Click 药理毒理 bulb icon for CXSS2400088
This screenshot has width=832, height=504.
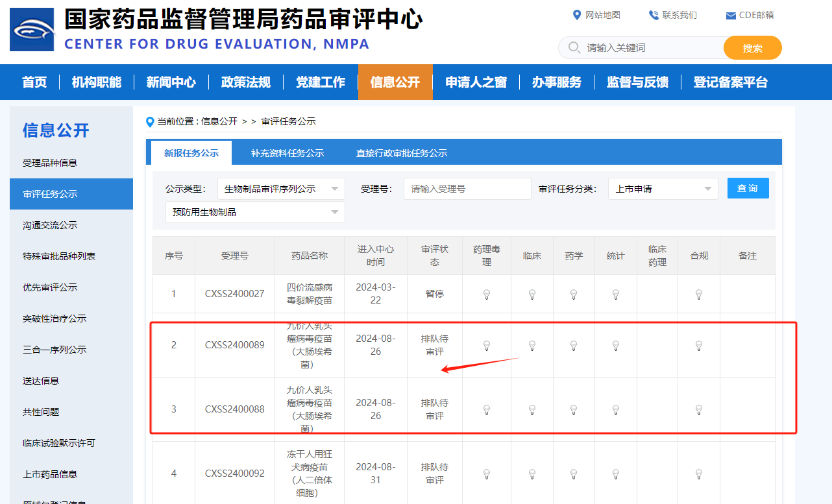pyautogui.click(x=487, y=410)
